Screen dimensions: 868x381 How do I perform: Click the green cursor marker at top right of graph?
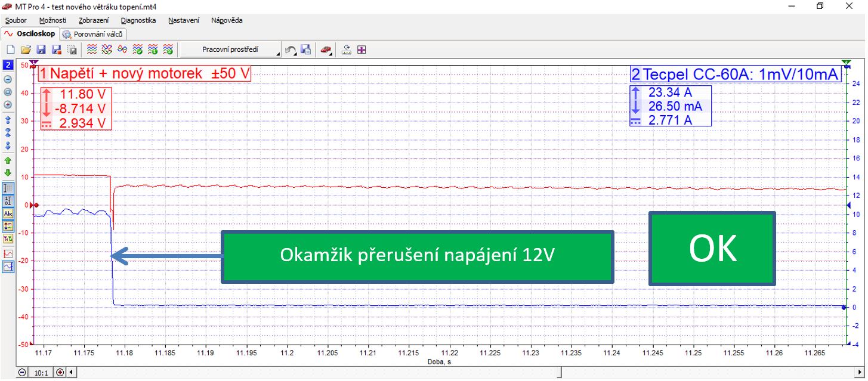(x=847, y=62)
